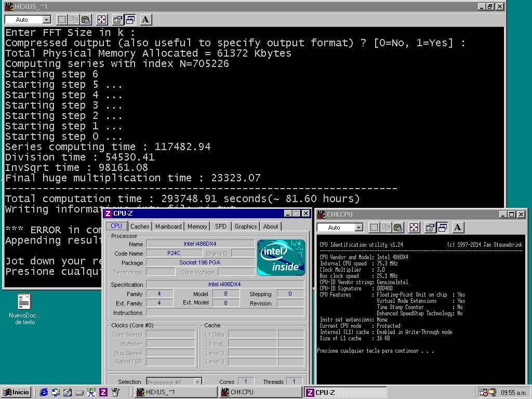Select the CPU tab in CPU-Z
The image size is (532, 399).
point(116,226)
